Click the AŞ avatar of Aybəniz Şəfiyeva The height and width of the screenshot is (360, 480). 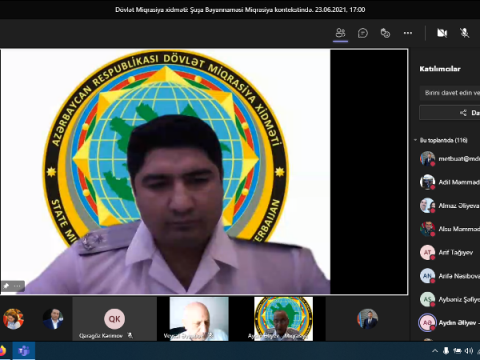(x=427, y=299)
